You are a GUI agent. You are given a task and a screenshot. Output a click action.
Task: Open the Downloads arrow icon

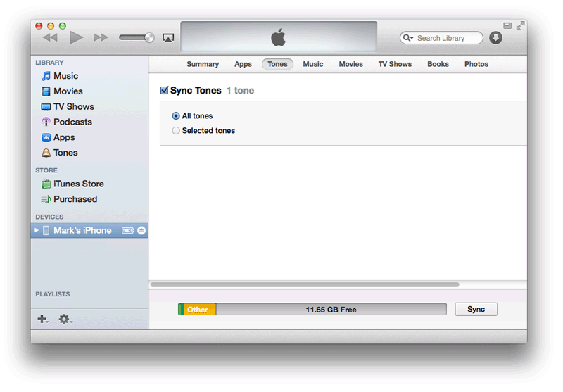(495, 38)
